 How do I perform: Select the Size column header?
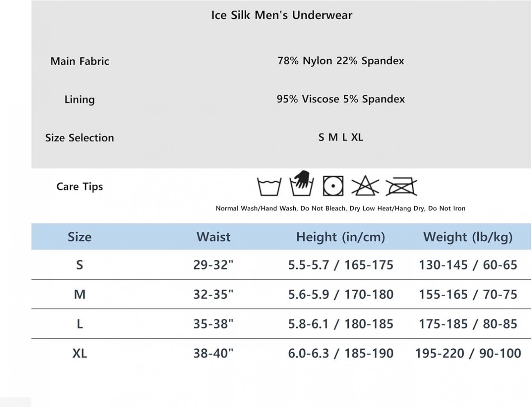click(80, 237)
